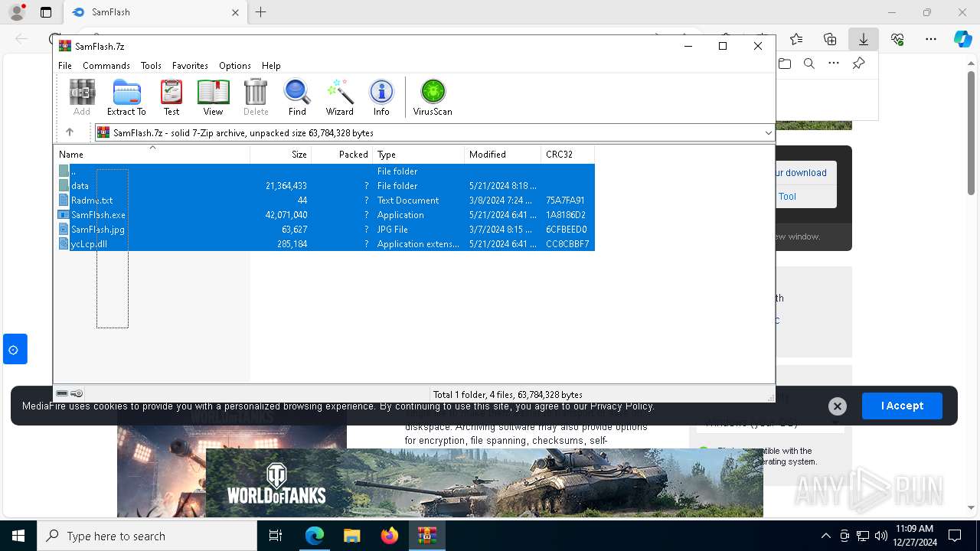Launch the Wizard tool

pyautogui.click(x=339, y=97)
